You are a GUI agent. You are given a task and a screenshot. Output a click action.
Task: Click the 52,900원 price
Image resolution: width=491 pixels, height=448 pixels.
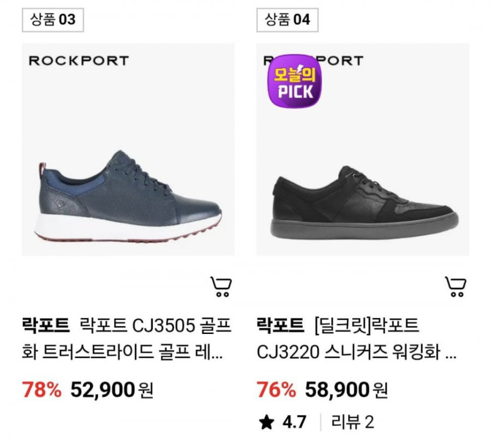[112, 389]
